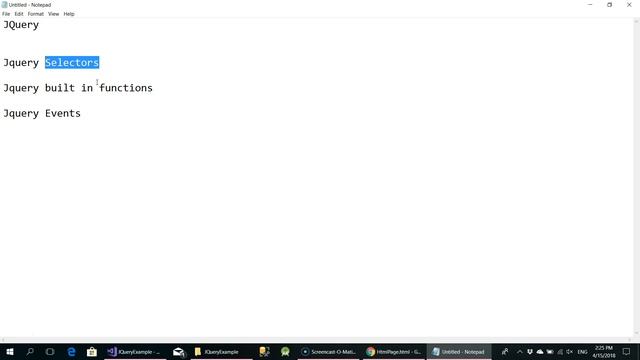Switch to JQueryExample File Explorer window
Image resolution: width=640 pixels, height=360 pixels.
click(222, 352)
